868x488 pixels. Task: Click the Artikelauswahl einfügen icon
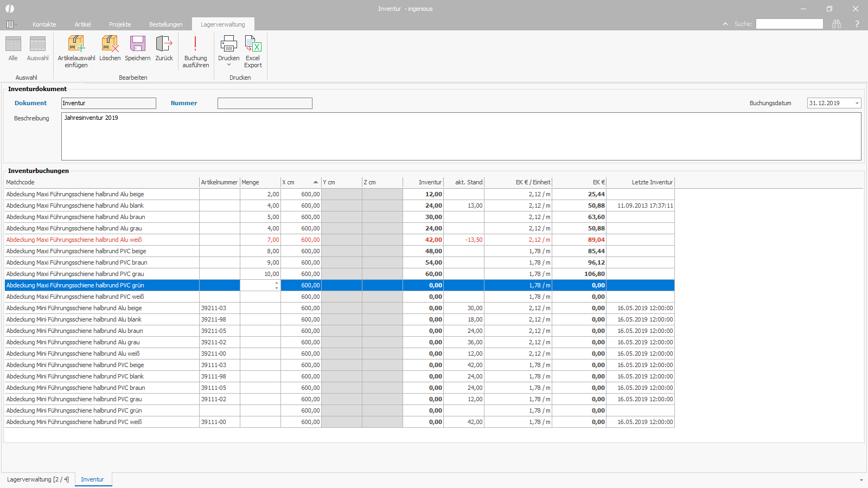pos(76,44)
